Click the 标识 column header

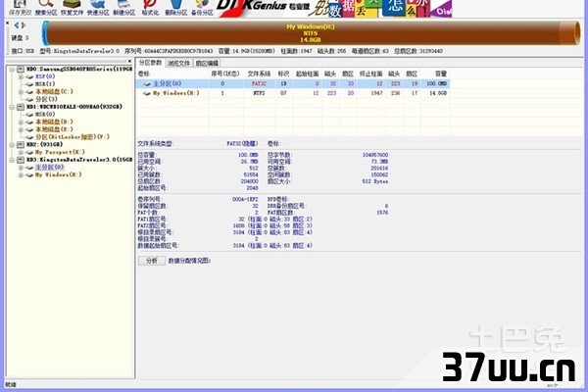[283, 73]
